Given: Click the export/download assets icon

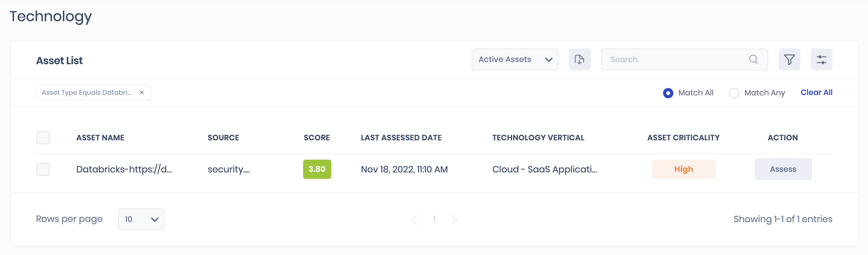Looking at the screenshot, I should click(579, 59).
